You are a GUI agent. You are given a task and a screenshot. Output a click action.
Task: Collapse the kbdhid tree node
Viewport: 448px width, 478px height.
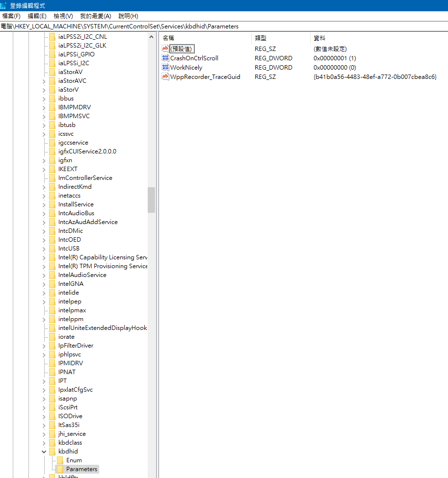point(44,452)
